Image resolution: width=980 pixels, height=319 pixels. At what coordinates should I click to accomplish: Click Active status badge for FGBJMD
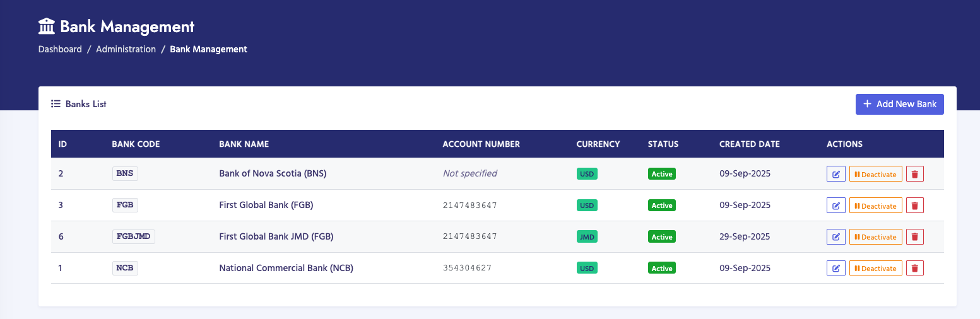click(x=662, y=237)
